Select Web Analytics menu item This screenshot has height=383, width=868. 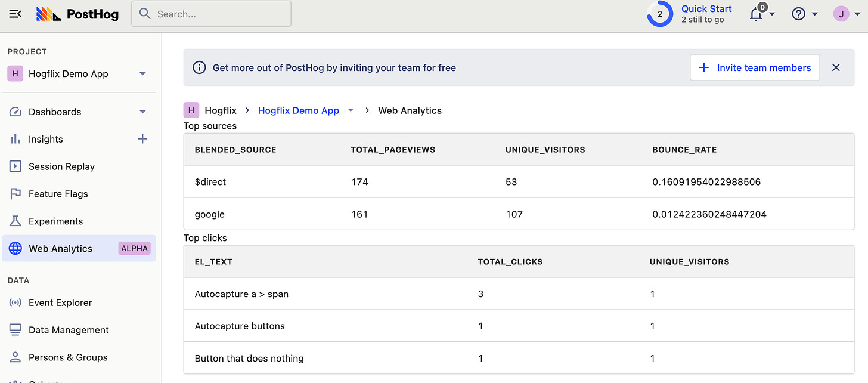point(79,249)
